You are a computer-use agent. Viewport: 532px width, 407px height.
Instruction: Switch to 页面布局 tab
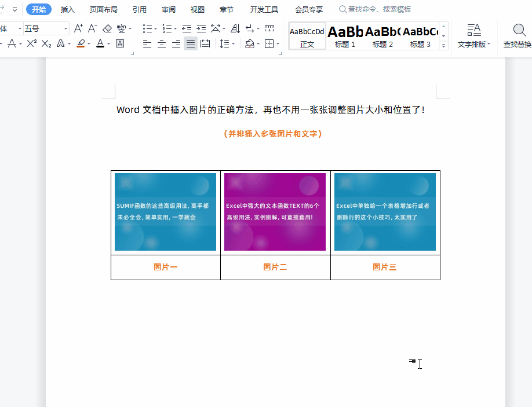click(104, 9)
